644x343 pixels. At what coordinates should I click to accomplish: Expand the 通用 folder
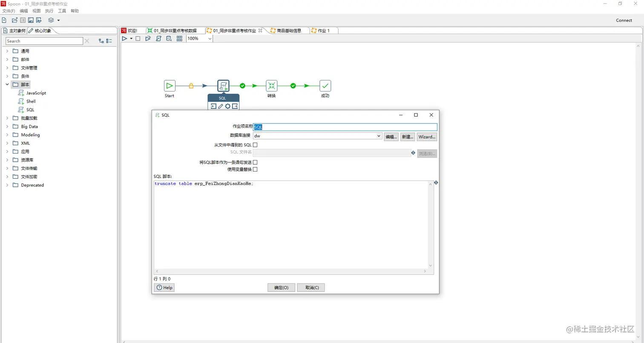pyautogui.click(x=7, y=51)
